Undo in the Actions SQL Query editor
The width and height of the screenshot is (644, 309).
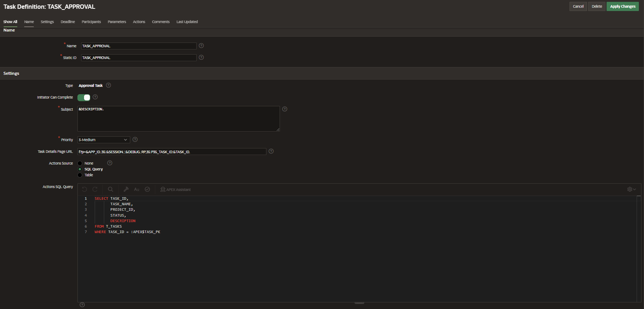coord(84,190)
